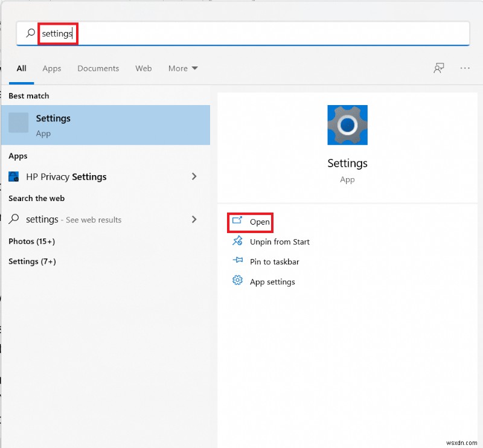
Task: Click the Unpin from Start pin icon
Action: coord(238,242)
